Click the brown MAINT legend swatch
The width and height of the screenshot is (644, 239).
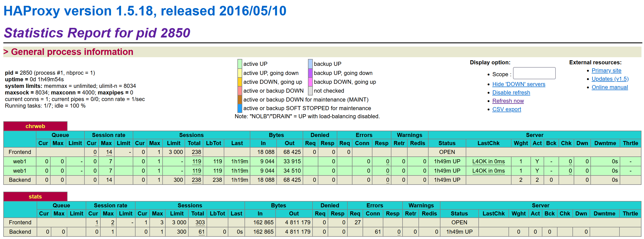(x=240, y=99)
